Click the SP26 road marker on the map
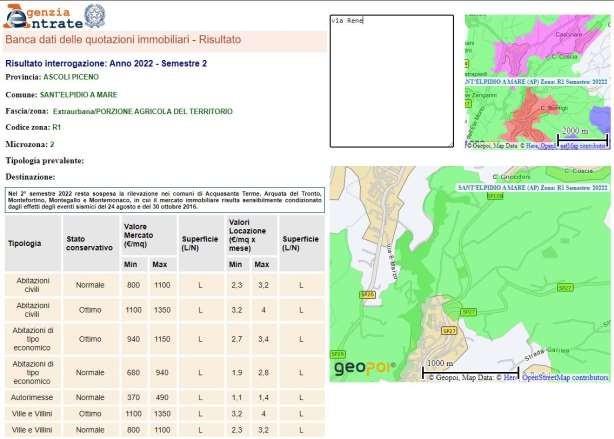This screenshot has height=439, width=614. point(367,294)
